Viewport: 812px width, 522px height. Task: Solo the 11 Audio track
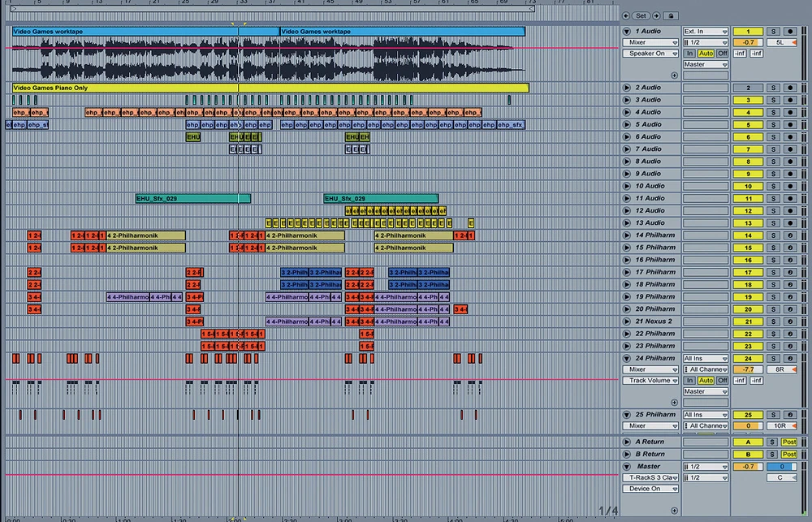773,198
